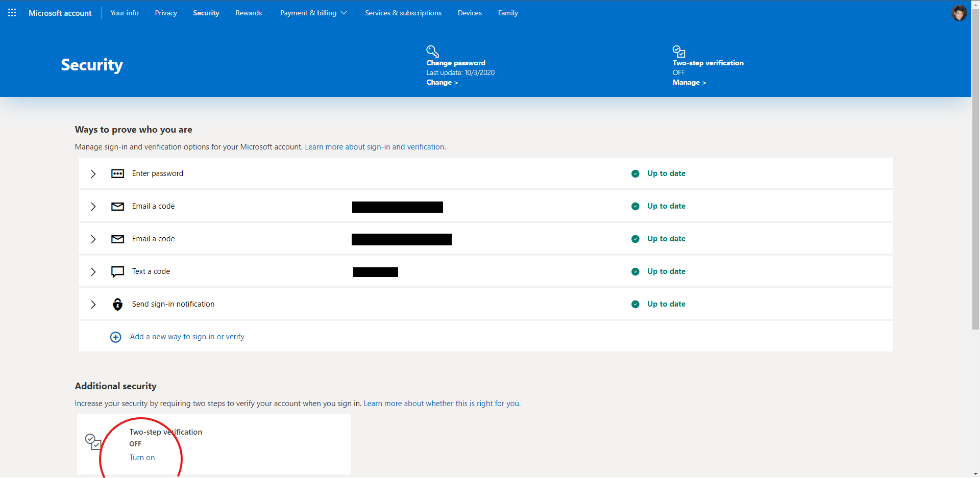Click green check for Send sign-in notification
The width and height of the screenshot is (980, 478).
tap(635, 304)
